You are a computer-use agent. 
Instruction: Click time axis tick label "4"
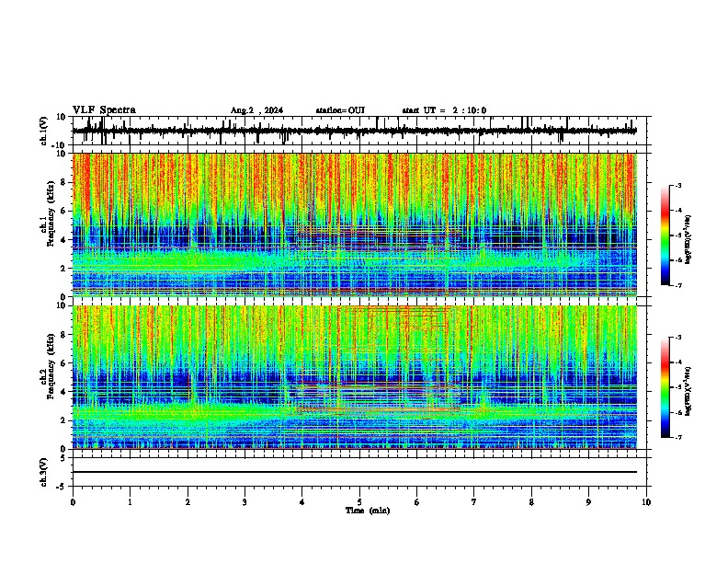click(302, 502)
